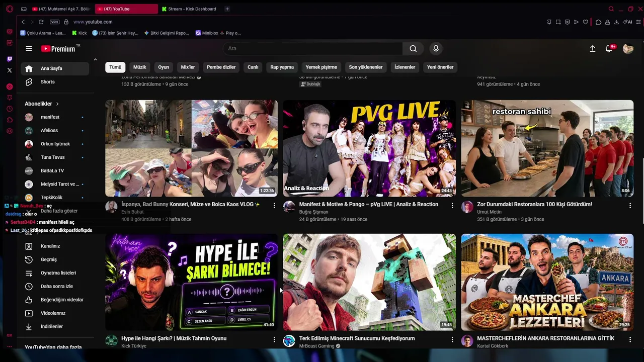Viewport: 644px width, 362px height.
Task: Click the YouTube search input field
Action: click(x=312, y=49)
